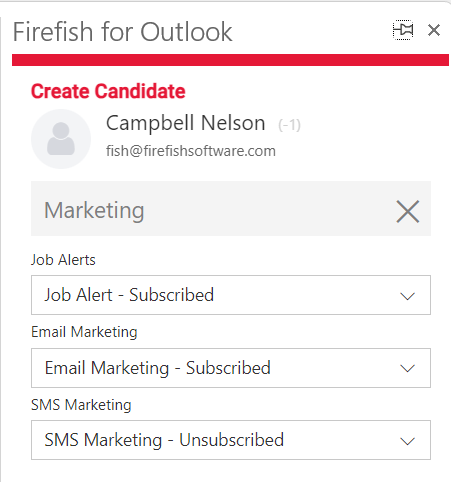
Task: Close the Marketing section with X
Action: point(408,211)
